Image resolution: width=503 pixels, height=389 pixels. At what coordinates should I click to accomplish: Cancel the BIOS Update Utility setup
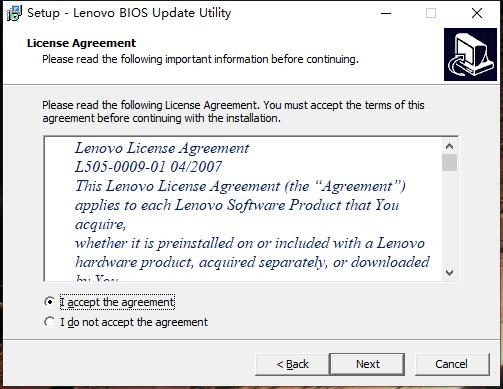click(x=452, y=364)
